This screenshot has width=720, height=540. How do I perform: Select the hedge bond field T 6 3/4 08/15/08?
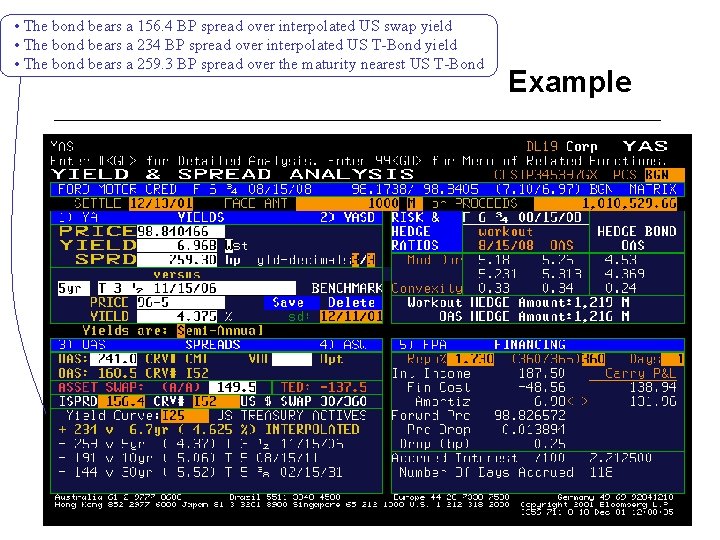coord(525,217)
